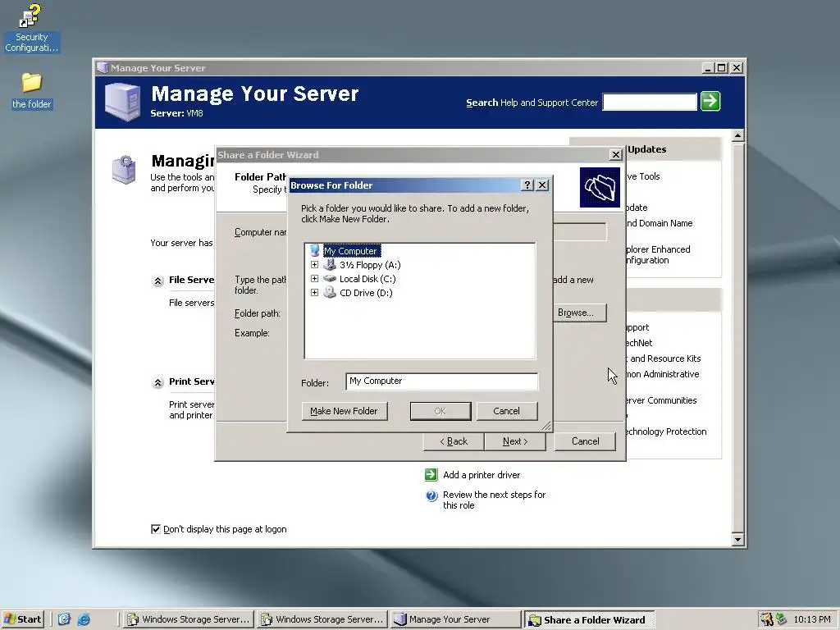Open the Start menu
This screenshot has width=840, height=630.
(x=22, y=619)
